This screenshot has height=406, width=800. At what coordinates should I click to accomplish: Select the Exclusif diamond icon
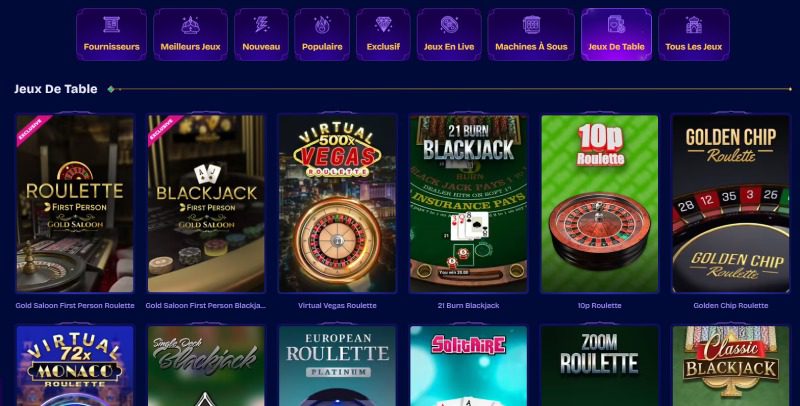383,24
